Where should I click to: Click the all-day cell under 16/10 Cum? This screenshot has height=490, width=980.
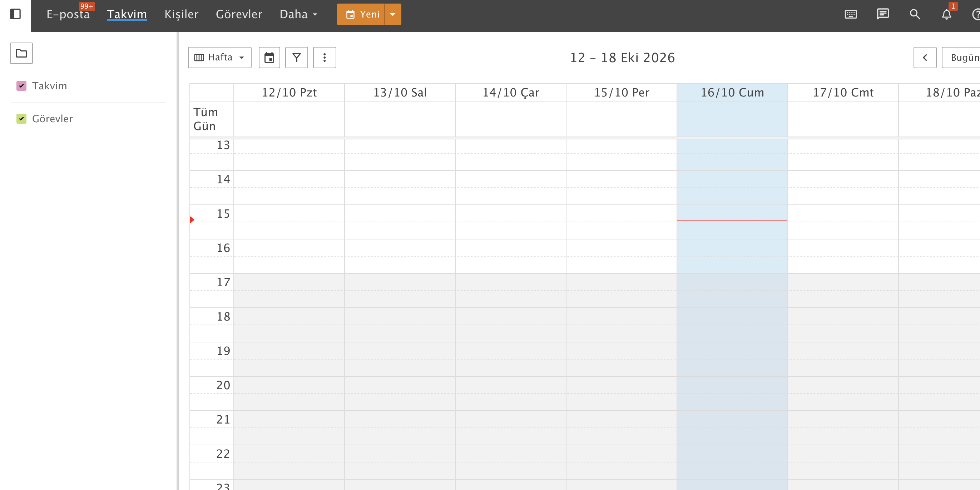pyautogui.click(x=732, y=119)
